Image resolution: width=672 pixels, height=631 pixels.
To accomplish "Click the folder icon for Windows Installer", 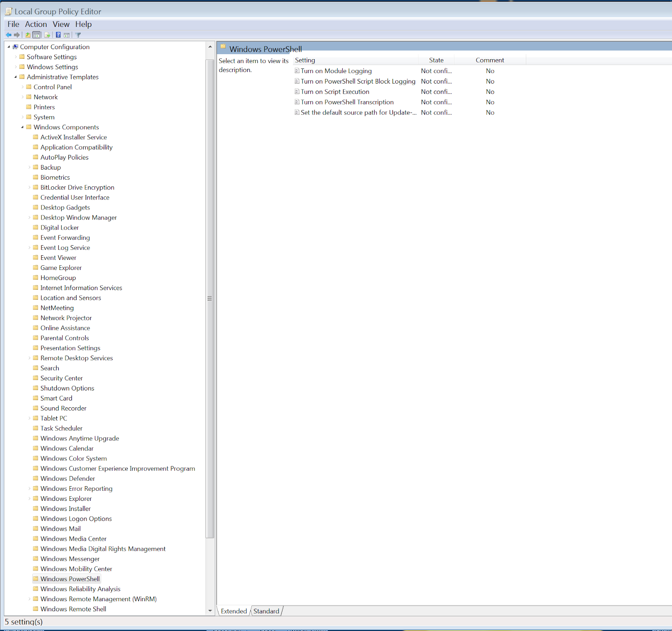I will click(36, 508).
